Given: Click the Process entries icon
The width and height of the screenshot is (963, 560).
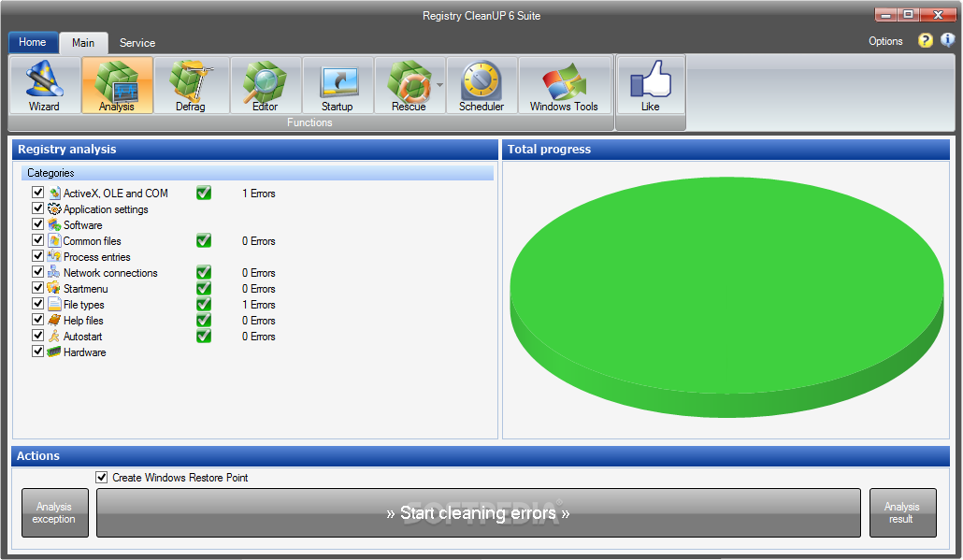Looking at the screenshot, I should coord(54,257).
